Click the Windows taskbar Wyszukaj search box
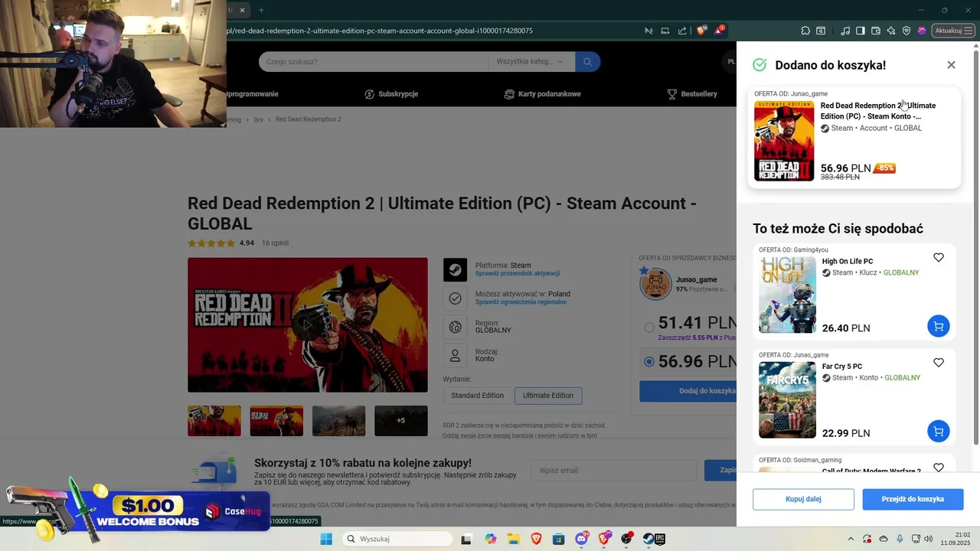 pyautogui.click(x=397, y=539)
